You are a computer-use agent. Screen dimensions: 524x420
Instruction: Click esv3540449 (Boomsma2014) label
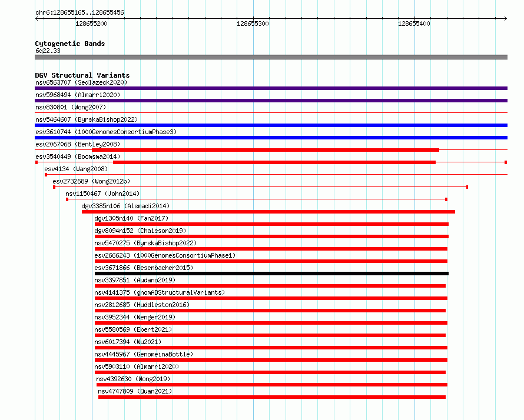point(78,156)
